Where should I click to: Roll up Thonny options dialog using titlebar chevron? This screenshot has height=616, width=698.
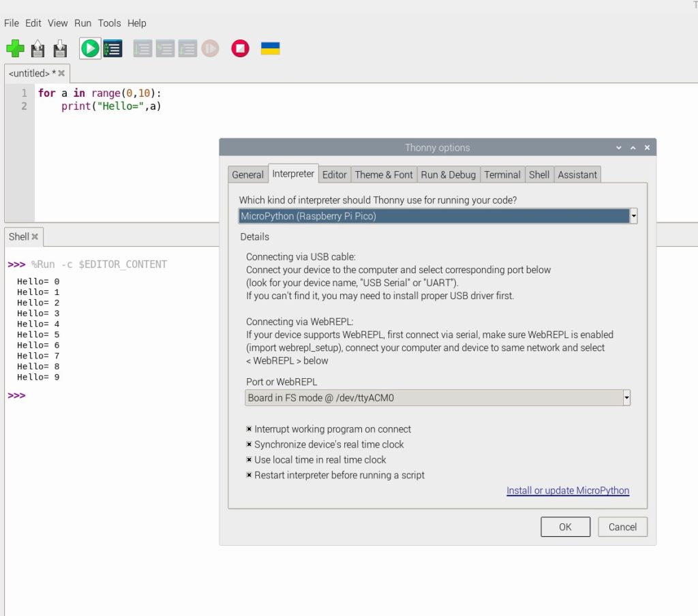pos(633,148)
